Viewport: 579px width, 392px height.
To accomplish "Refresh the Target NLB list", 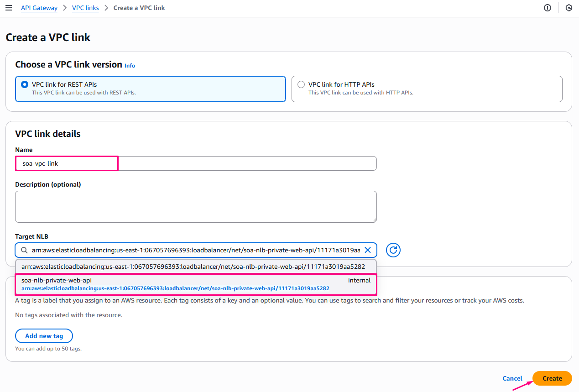I will [393, 250].
